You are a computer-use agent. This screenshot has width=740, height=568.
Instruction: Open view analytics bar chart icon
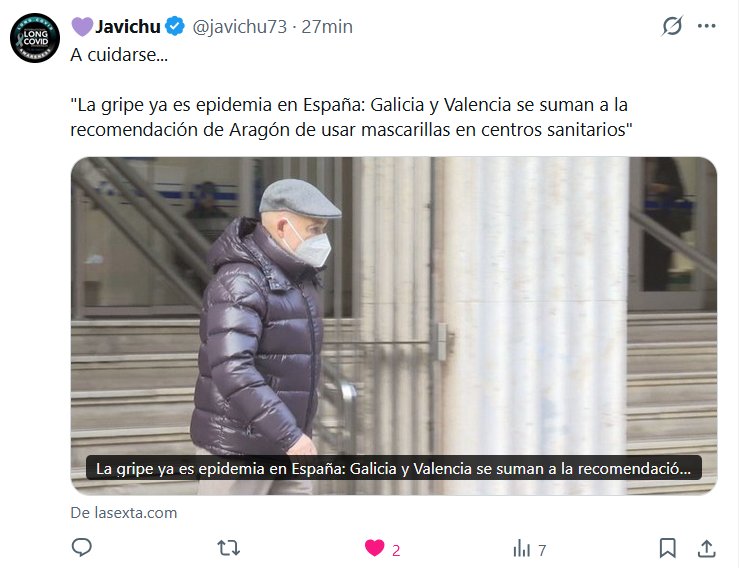click(x=521, y=549)
